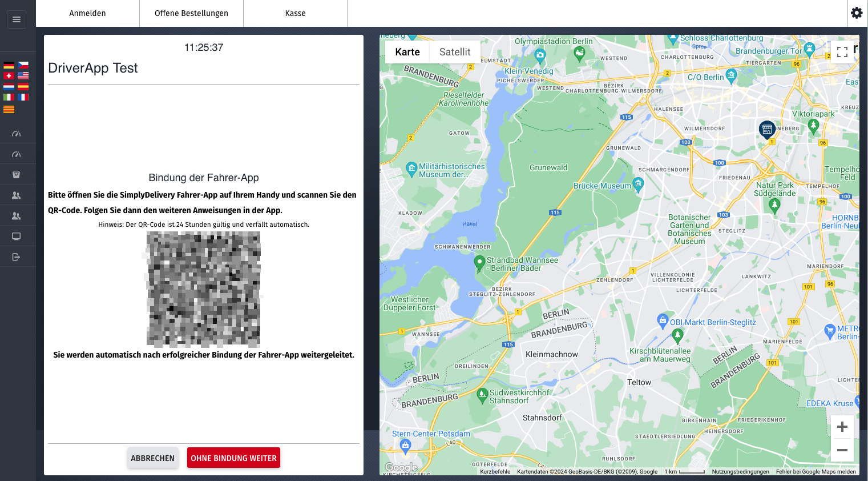
Task: Select the OBI Markt Berlin-Steglitz pin
Action: [663, 320]
